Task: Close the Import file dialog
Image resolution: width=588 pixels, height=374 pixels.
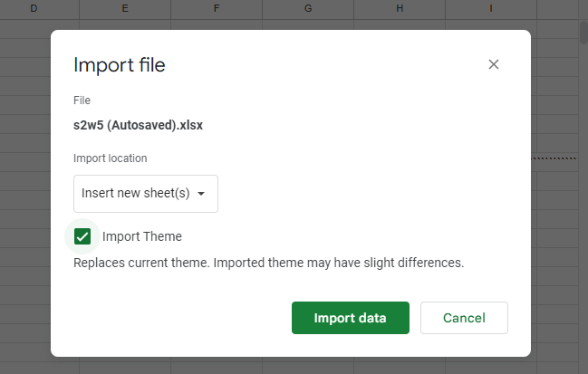Action: (x=494, y=64)
